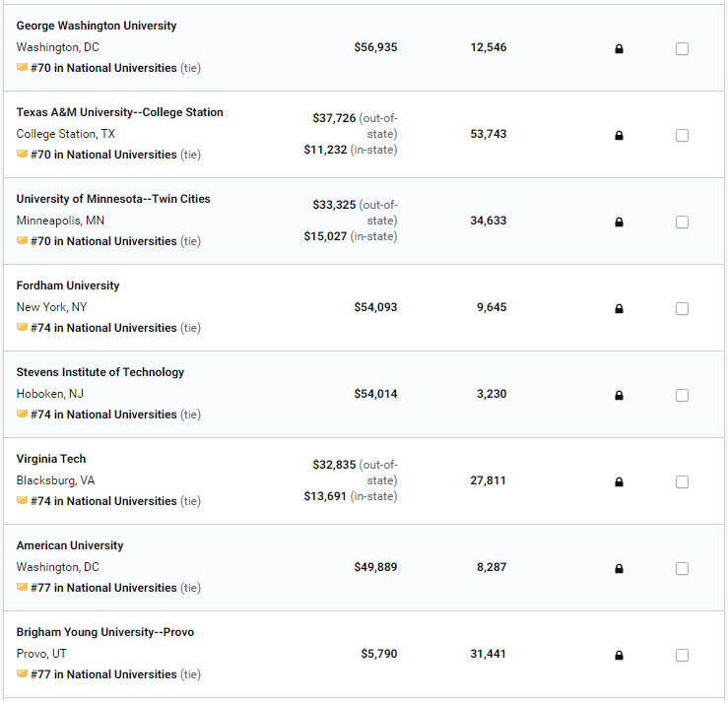Select the Virginia Tech compare checkbox
728x701 pixels.
click(682, 482)
